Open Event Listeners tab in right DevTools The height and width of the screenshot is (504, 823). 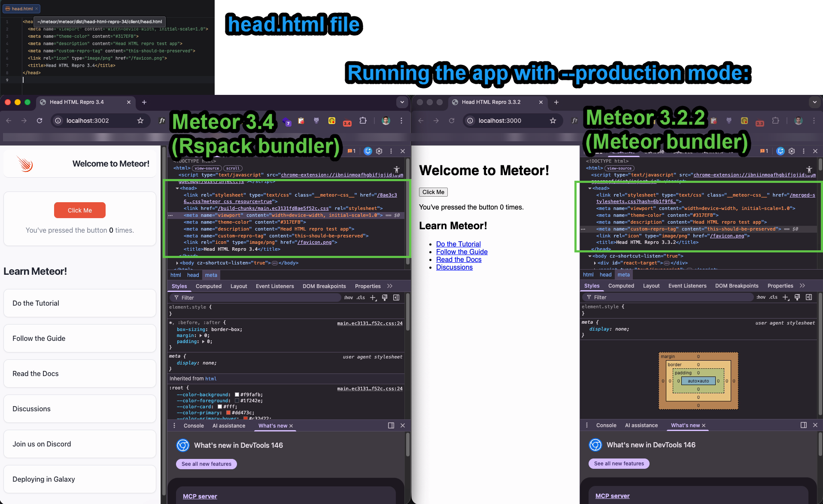coord(687,286)
